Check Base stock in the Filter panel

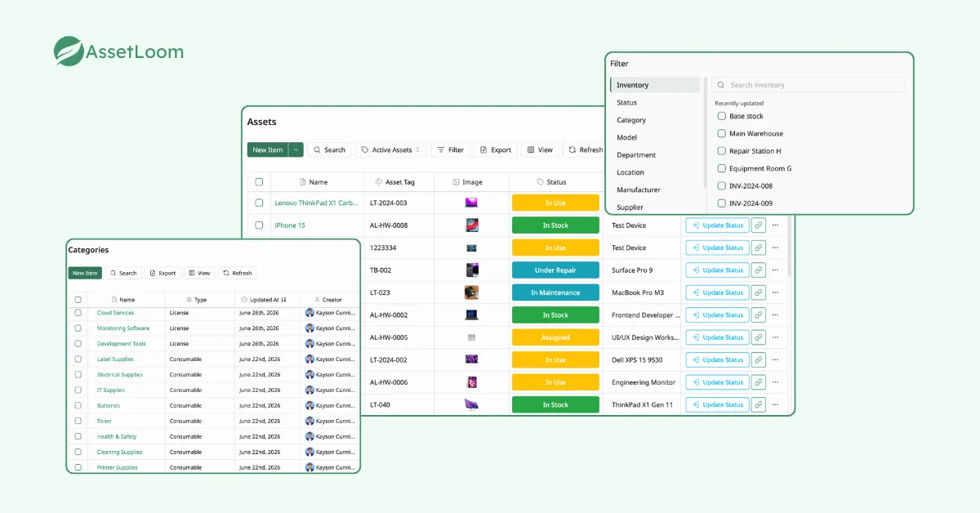[722, 116]
